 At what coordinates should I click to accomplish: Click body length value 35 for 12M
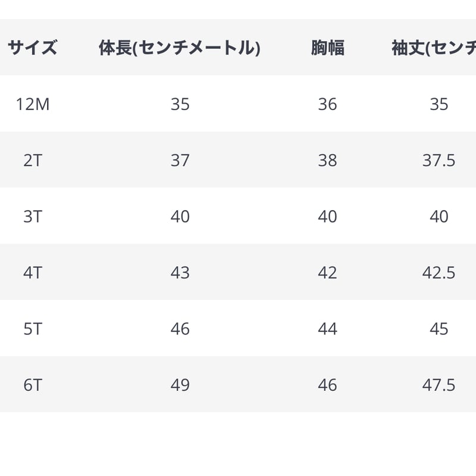click(180, 104)
